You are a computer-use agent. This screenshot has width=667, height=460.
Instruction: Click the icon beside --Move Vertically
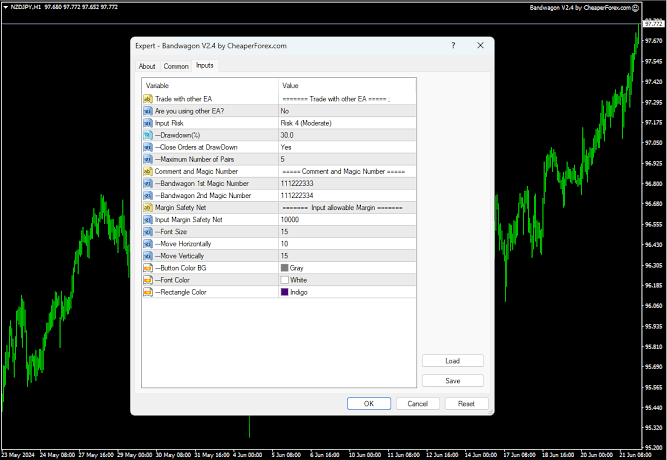click(x=148, y=256)
